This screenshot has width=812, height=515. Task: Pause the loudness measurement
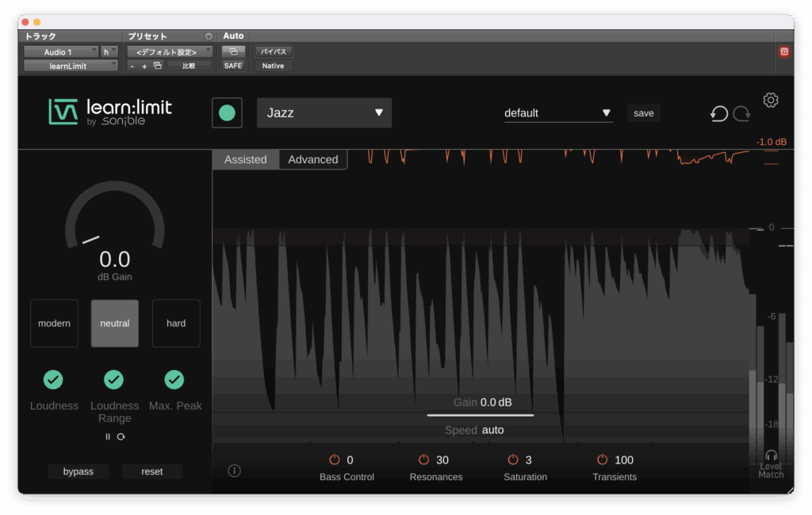(x=108, y=437)
